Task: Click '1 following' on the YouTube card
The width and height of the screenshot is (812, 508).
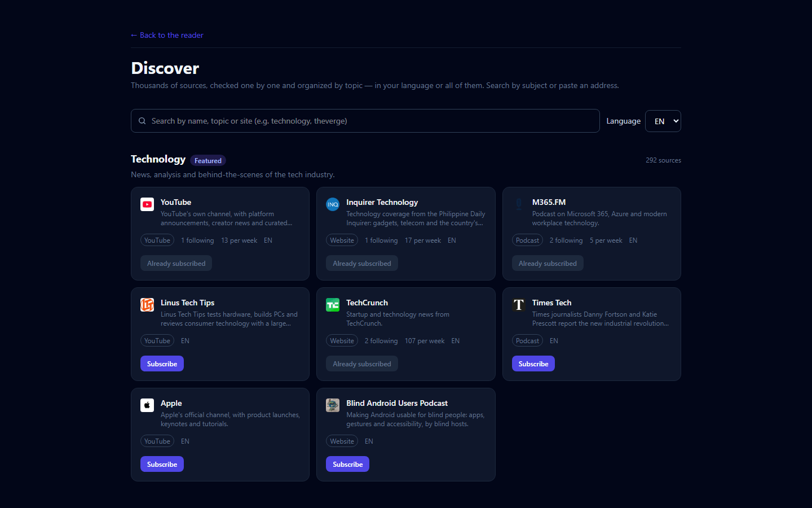Action: [x=197, y=240]
